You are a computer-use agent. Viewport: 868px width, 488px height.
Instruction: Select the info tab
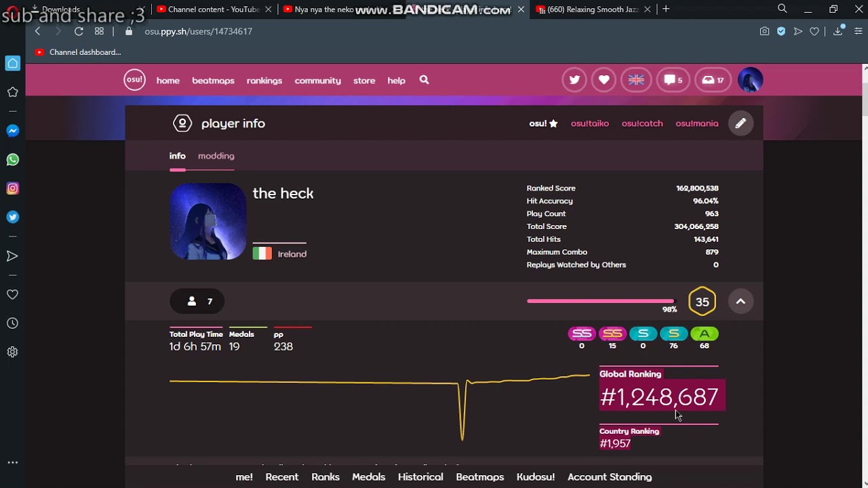(177, 156)
